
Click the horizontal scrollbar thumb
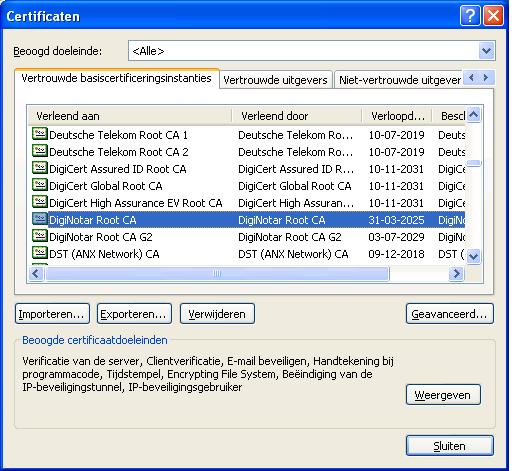[x=217, y=274]
